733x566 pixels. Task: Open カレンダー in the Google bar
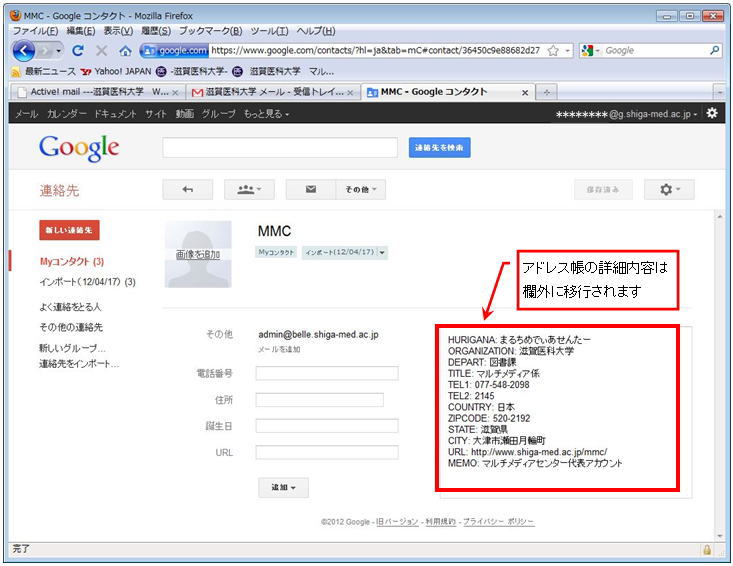coord(66,114)
